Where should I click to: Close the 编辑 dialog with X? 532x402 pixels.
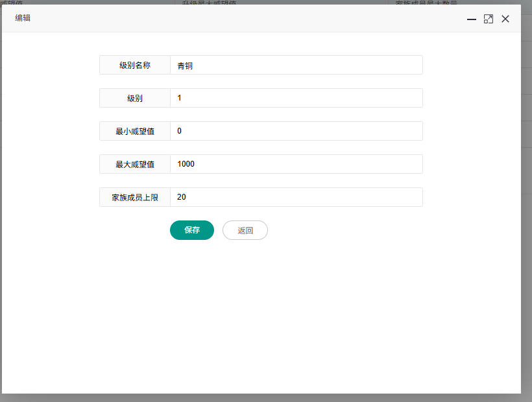pyautogui.click(x=505, y=19)
